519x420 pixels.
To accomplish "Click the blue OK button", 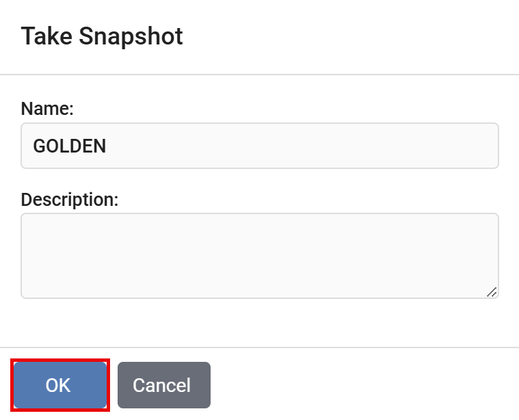I will click(59, 385).
